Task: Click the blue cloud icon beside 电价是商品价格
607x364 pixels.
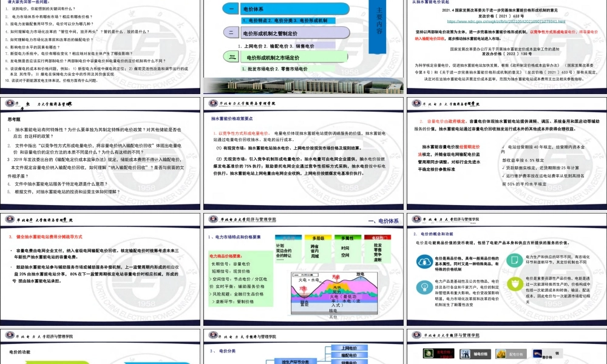Action: [424, 261]
